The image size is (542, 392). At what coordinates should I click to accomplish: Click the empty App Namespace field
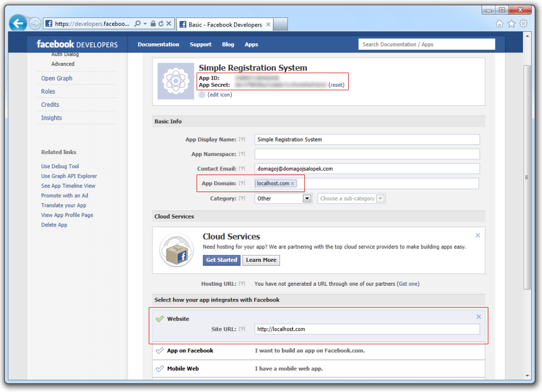click(367, 154)
